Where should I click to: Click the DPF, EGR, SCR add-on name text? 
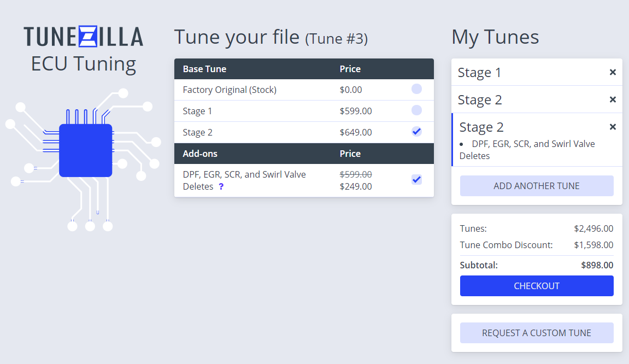[244, 174]
